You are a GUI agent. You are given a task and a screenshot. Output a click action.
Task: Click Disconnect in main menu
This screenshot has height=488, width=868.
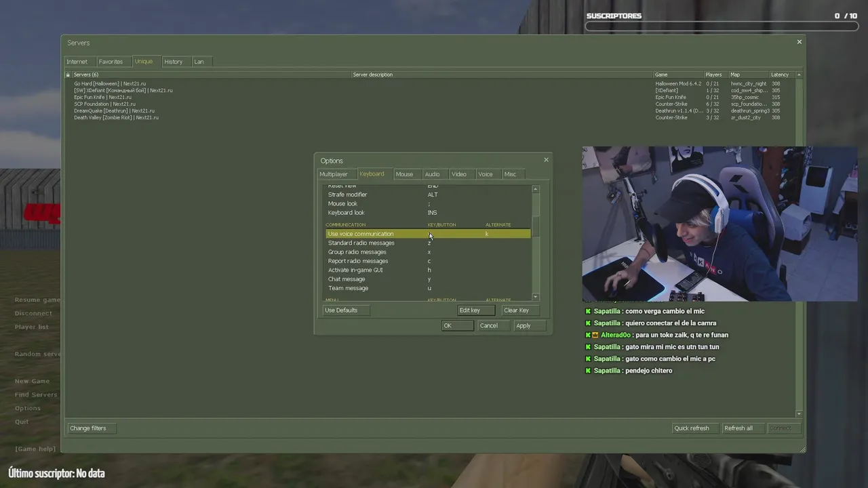[33, 313]
